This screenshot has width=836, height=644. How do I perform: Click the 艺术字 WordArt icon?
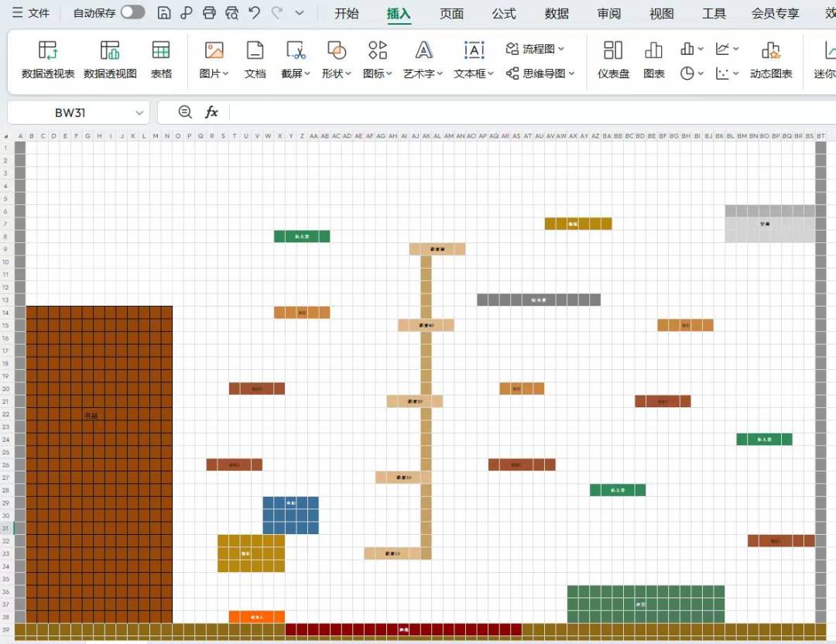tap(423, 50)
